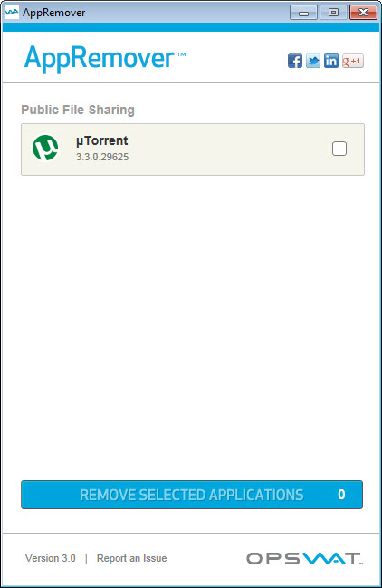Open the Facebook share icon

click(x=295, y=61)
